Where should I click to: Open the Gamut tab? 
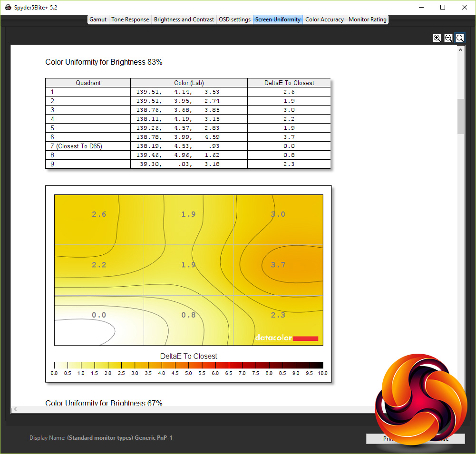pyautogui.click(x=98, y=19)
